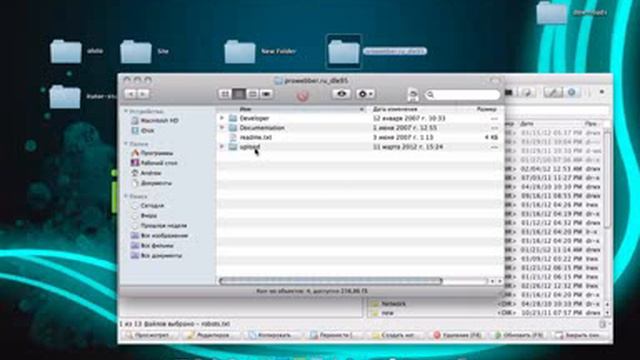640x360 pixels.
Task: Sort by the Размер column header
Action: (x=487, y=109)
